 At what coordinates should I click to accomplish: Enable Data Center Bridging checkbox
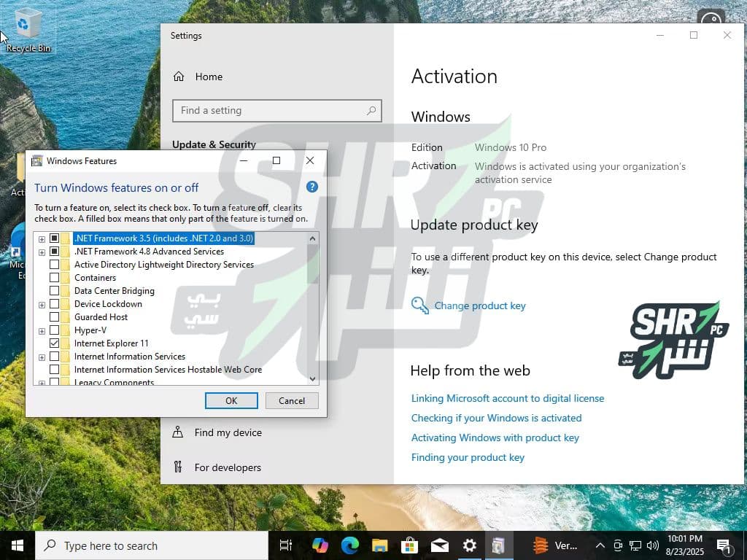pos(54,290)
